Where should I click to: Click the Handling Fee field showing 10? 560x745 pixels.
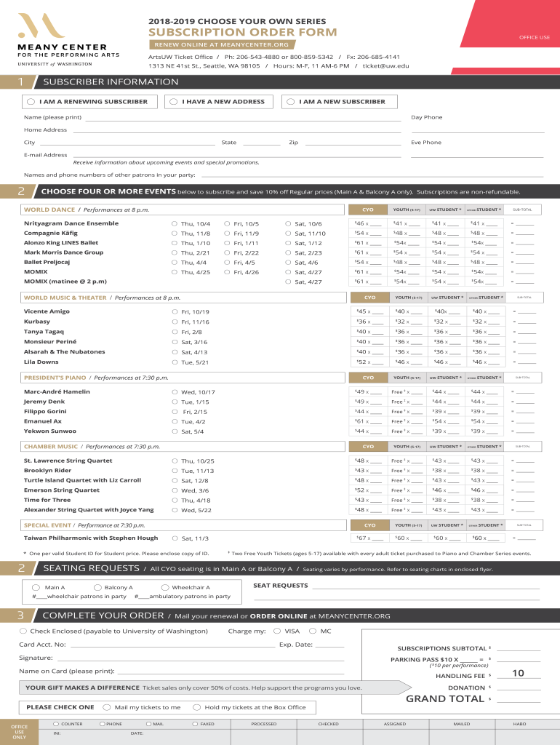pos(518,674)
